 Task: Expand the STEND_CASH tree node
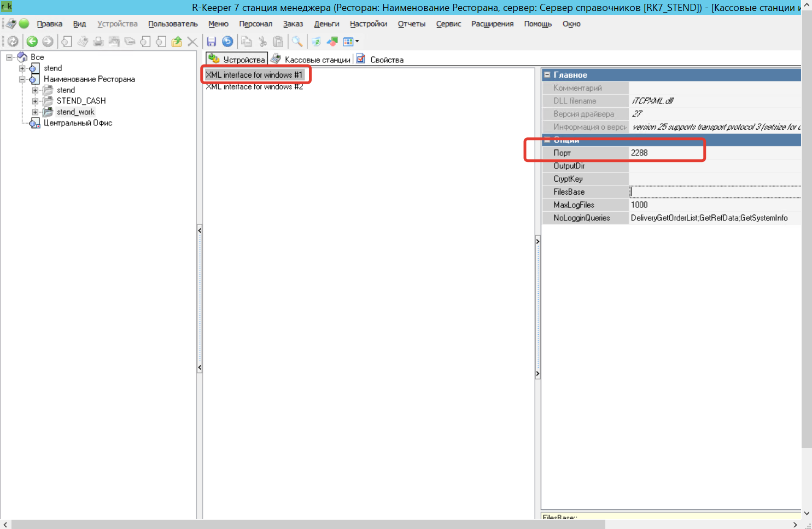(35, 101)
